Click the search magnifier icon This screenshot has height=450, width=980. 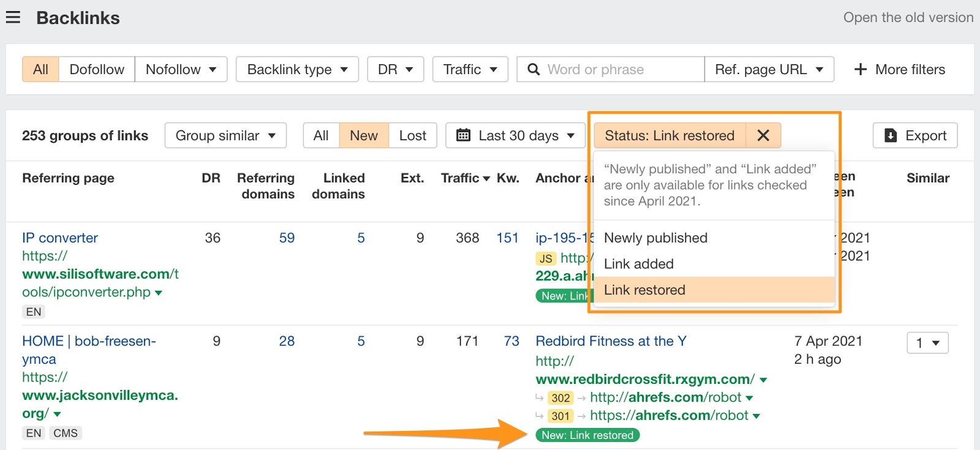pyautogui.click(x=533, y=69)
